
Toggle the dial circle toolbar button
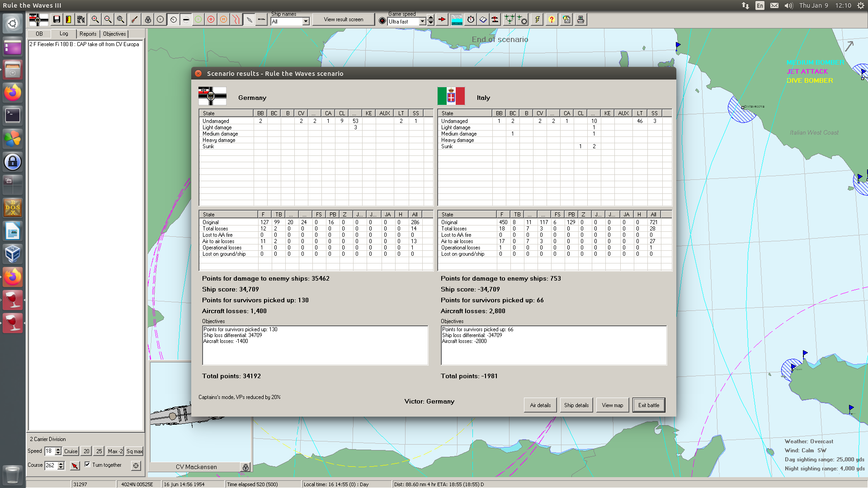tap(173, 19)
